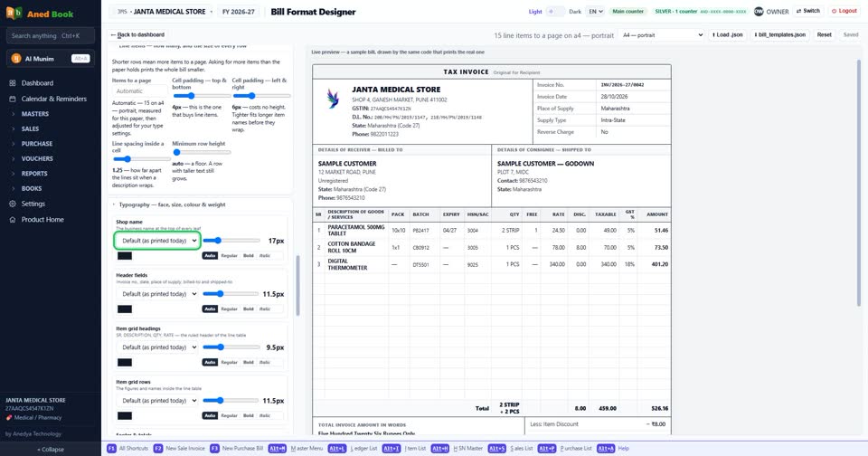The width and height of the screenshot is (868, 456).
Task: Click the AI Munim avatar icon
Action: coord(16,58)
